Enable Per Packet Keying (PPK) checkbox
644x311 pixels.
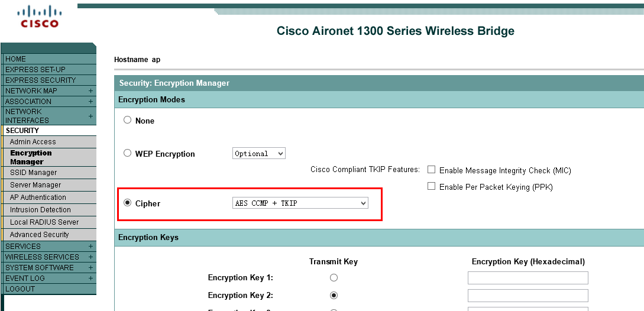(431, 186)
